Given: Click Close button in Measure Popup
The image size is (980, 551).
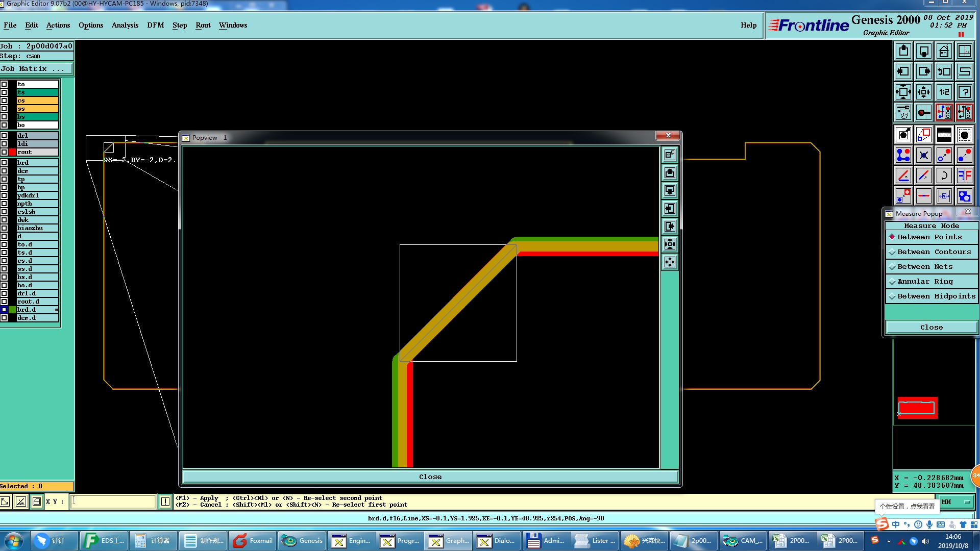Looking at the screenshot, I should pyautogui.click(x=931, y=328).
